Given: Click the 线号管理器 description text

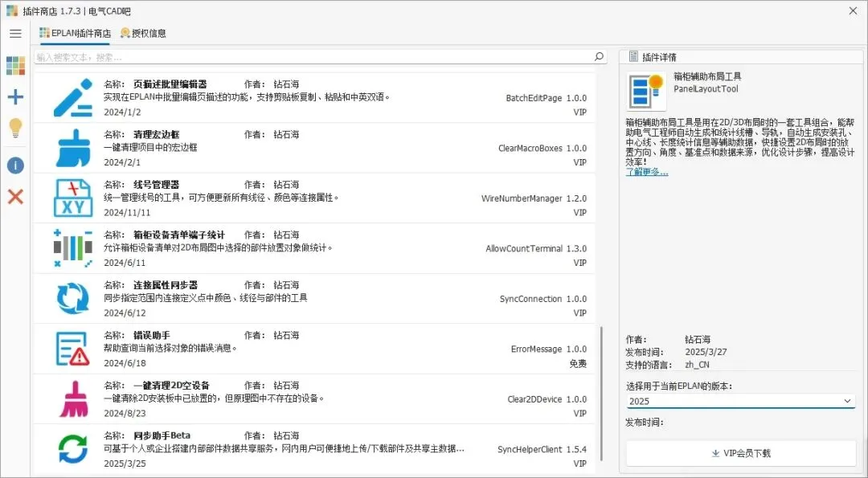Looking at the screenshot, I should pyautogui.click(x=222, y=198).
